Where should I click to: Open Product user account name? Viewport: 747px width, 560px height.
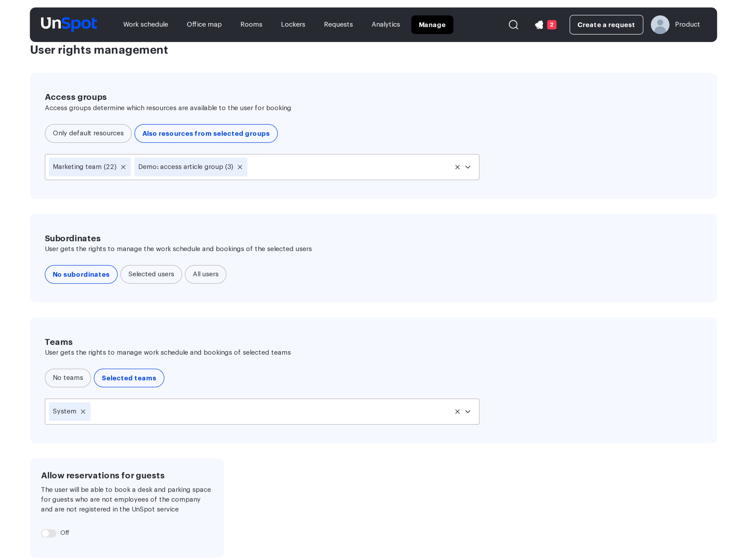click(687, 24)
